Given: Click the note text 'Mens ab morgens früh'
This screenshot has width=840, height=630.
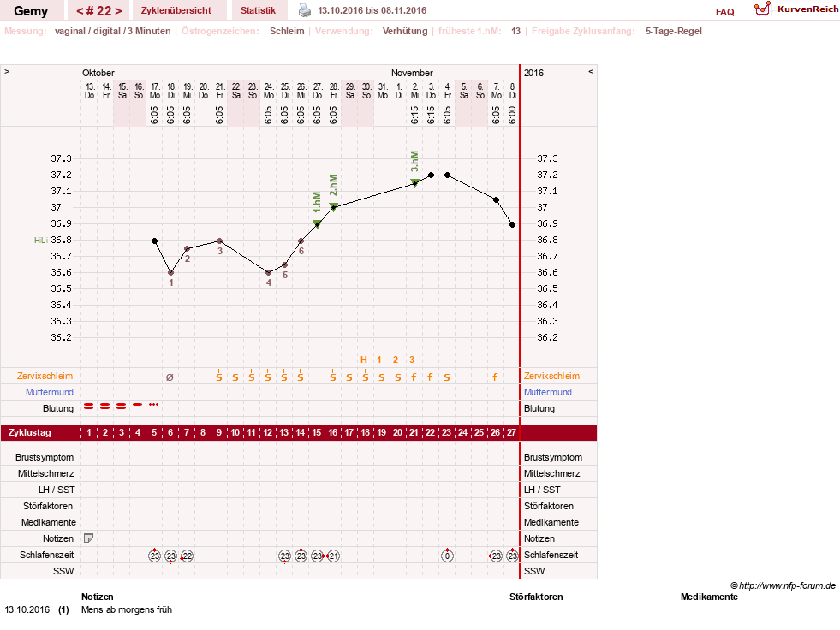Looking at the screenshot, I should [127, 609].
